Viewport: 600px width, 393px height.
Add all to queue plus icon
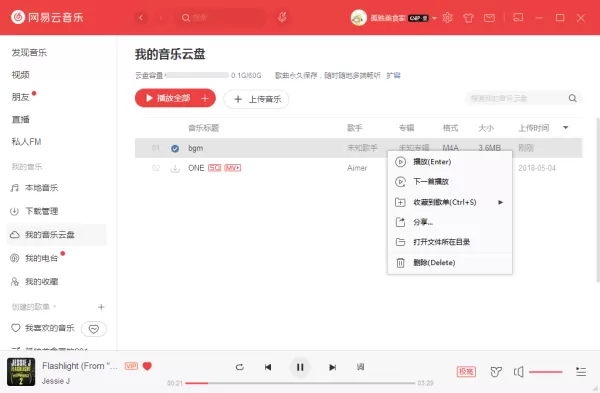(x=205, y=98)
